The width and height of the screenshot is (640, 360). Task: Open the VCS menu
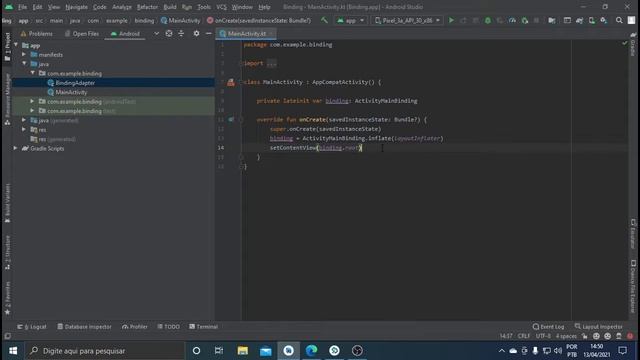click(221, 7)
